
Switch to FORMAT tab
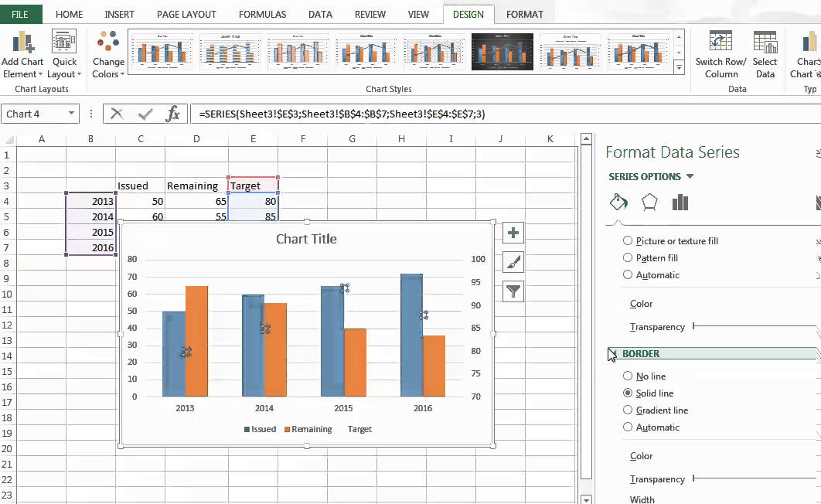(x=525, y=14)
